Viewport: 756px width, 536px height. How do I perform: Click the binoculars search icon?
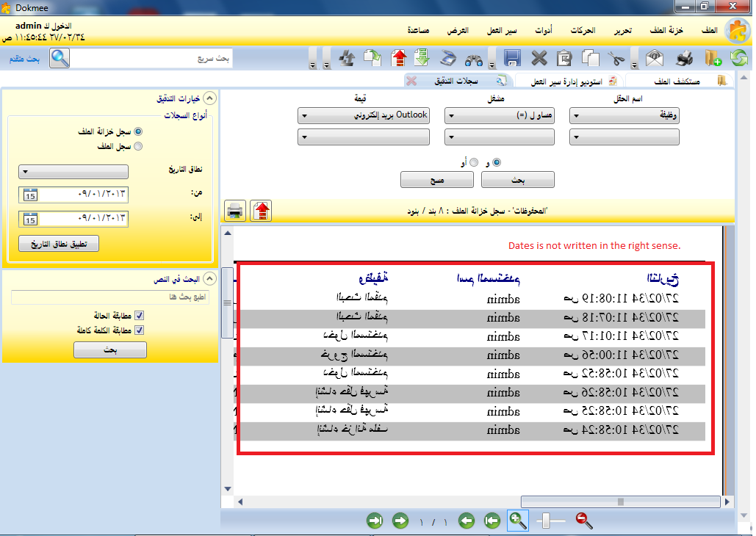(x=472, y=58)
